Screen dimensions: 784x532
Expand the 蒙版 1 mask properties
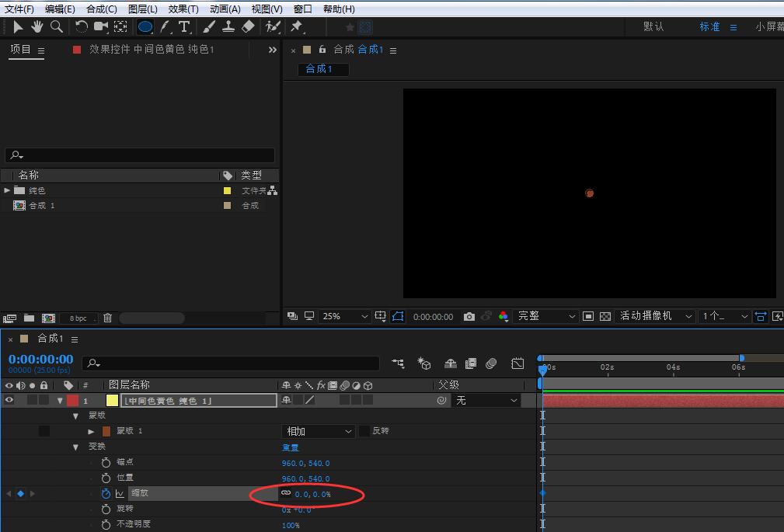(x=92, y=431)
